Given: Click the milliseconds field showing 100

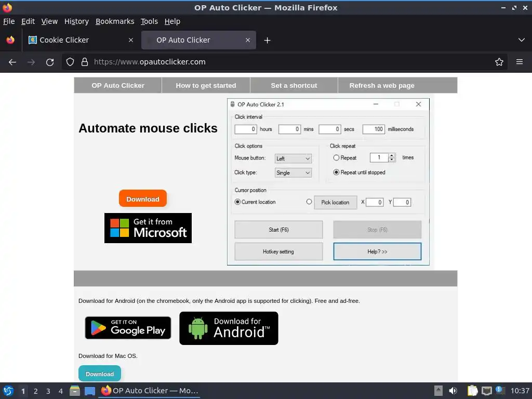Looking at the screenshot, I should coord(374,129).
